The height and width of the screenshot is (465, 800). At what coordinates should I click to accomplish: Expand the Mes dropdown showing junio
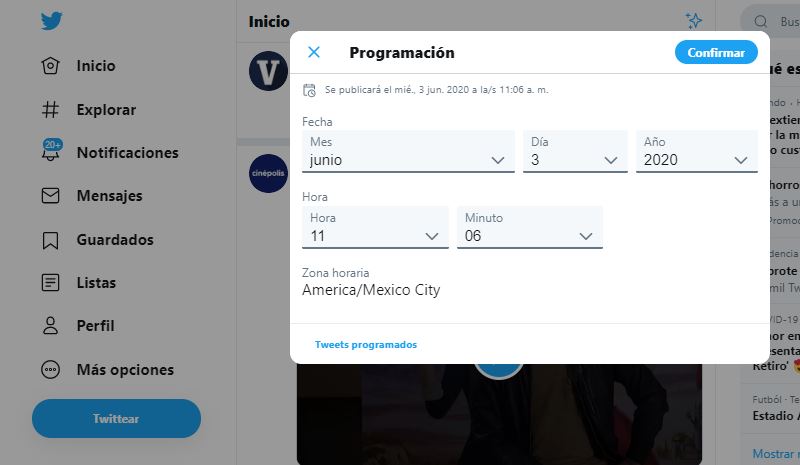[408, 151]
